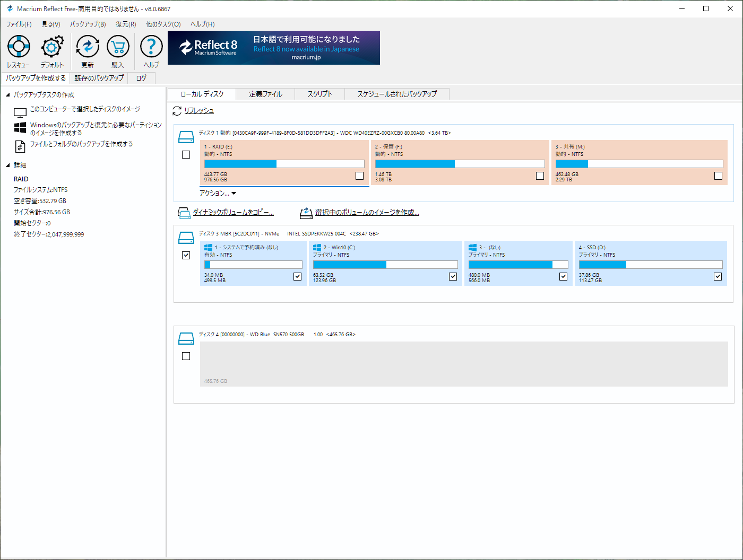Image resolution: width=743 pixels, height=560 pixels.
Task: Uncheck the 480.0 MB partition 3 checkbox
Action: 564,277
